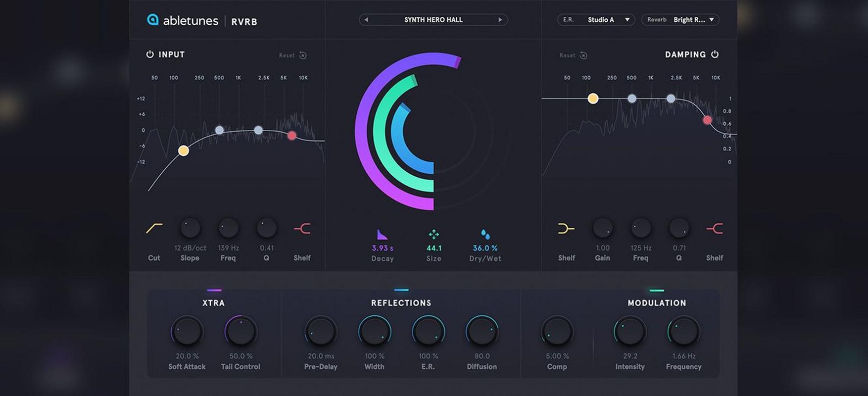Select the red node on Input EQ
Screen dimensions: 868x396
[292, 135]
